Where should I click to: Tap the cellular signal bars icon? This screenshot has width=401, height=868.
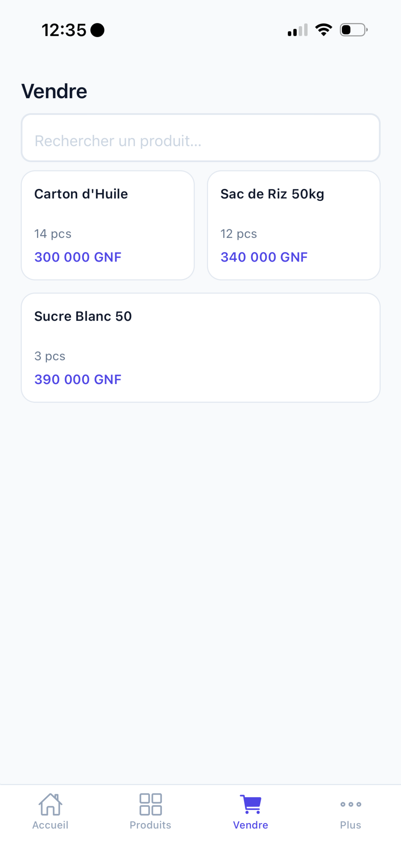point(298,30)
